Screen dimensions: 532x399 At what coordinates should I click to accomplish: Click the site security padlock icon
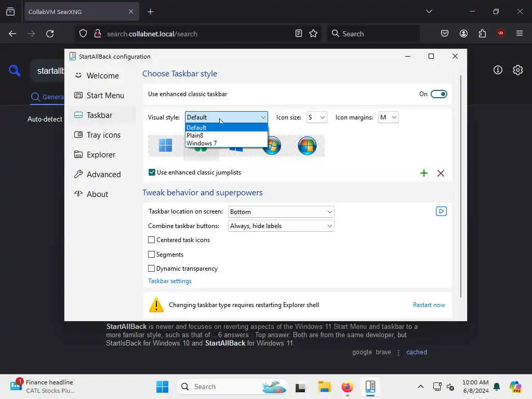click(x=98, y=34)
